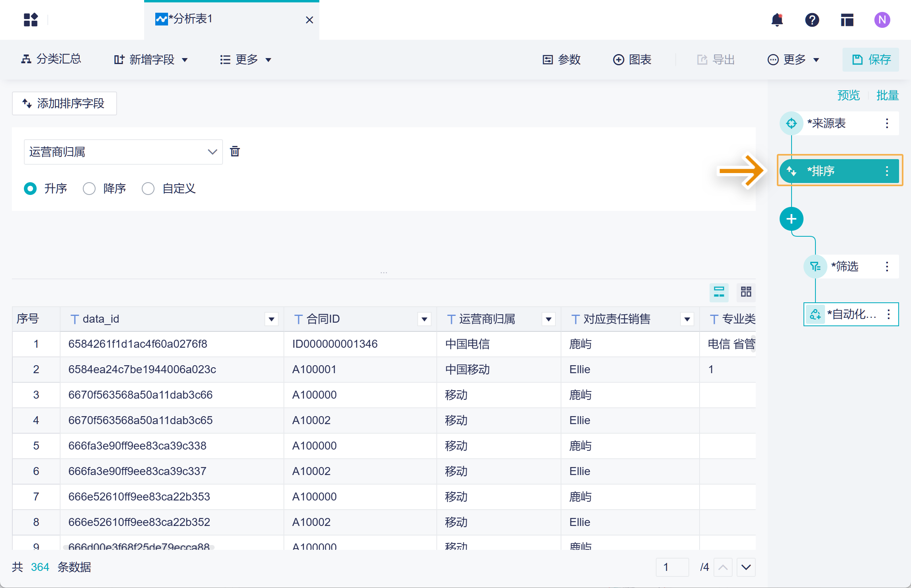The height and width of the screenshot is (588, 911).
Task: Open the help question mark icon
Action: 812,20
